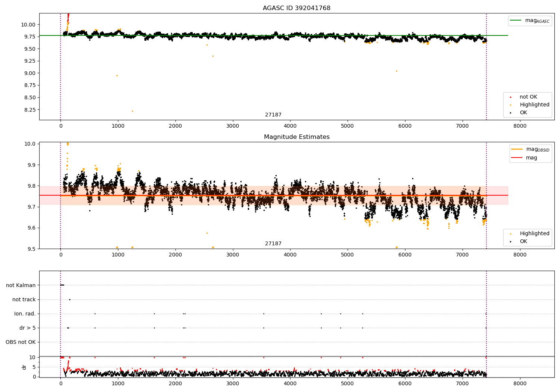Image resolution: width=560 pixels, height=392 pixels.
Task: Select the red 'not OK' marker in the top plot legend
Action: pos(510,97)
